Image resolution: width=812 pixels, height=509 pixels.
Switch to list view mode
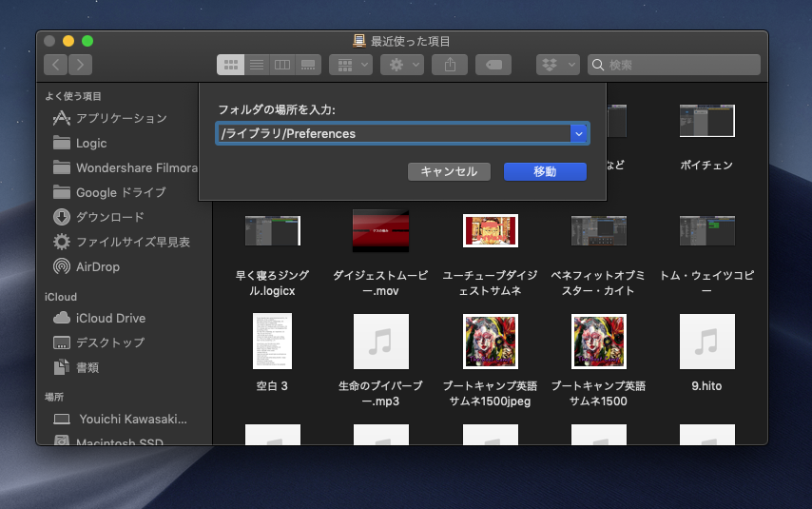tap(256, 65)
